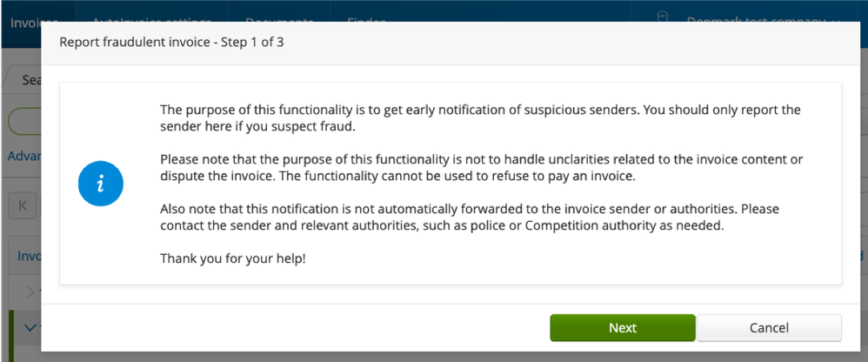Click the blue information icon

tap(101, 184)
